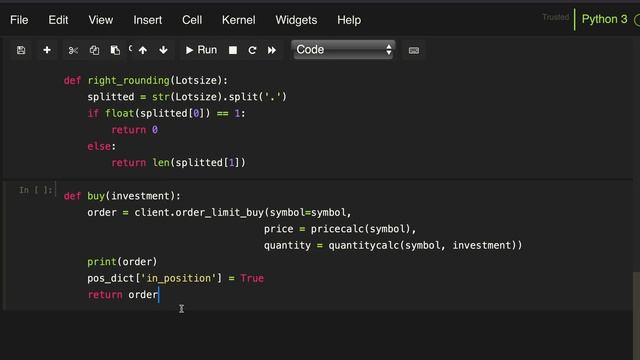Screen dimensions: 640x360
Task: Open the Widgets menu
Action: (296, 20)
